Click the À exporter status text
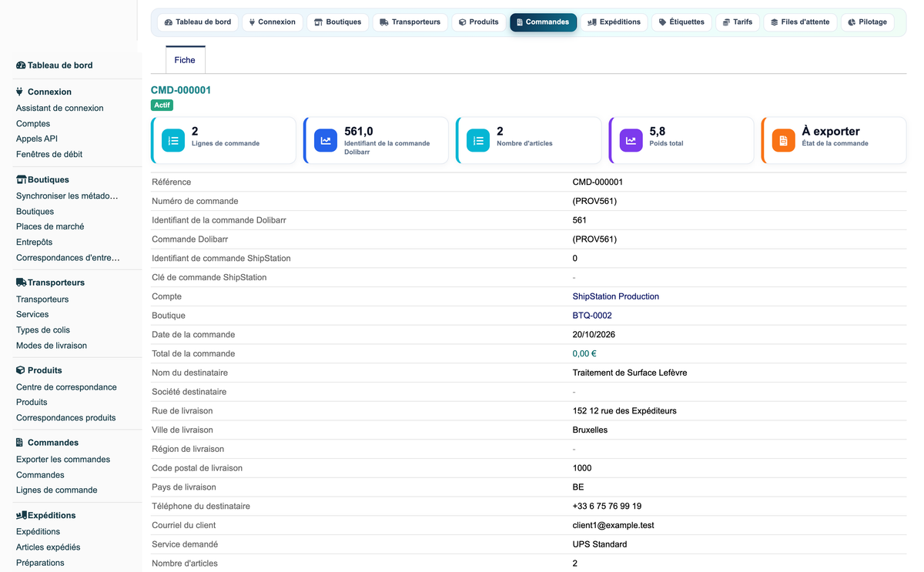This screenshot has height=572, width=924. (831, 132)
